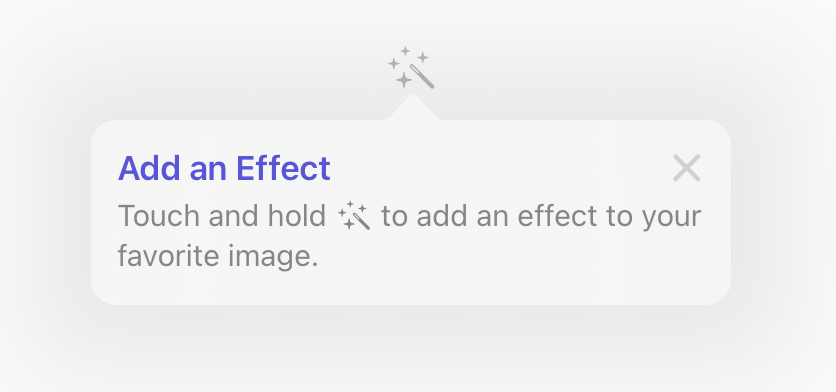Click the word "image" in the tip text
836x392 pixels.
coord(268,257)
